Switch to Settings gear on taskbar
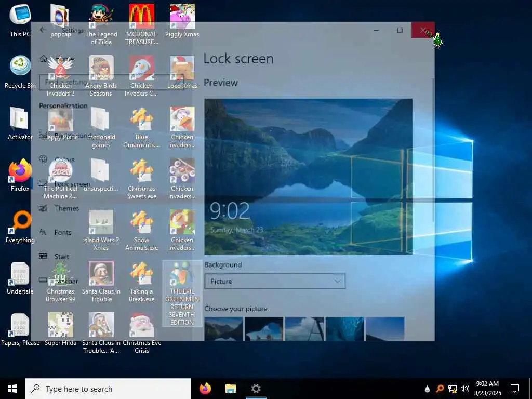 256,389
